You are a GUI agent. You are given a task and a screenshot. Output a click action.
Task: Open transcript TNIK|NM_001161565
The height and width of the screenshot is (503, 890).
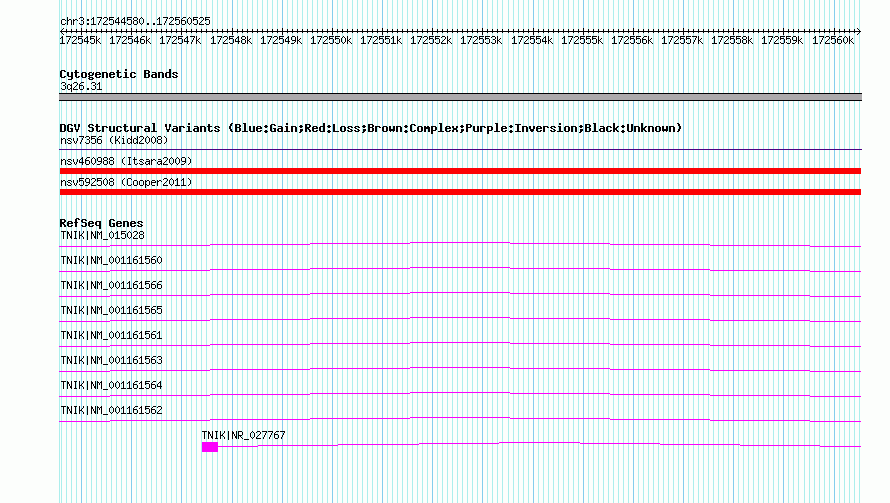coord(111,310)
